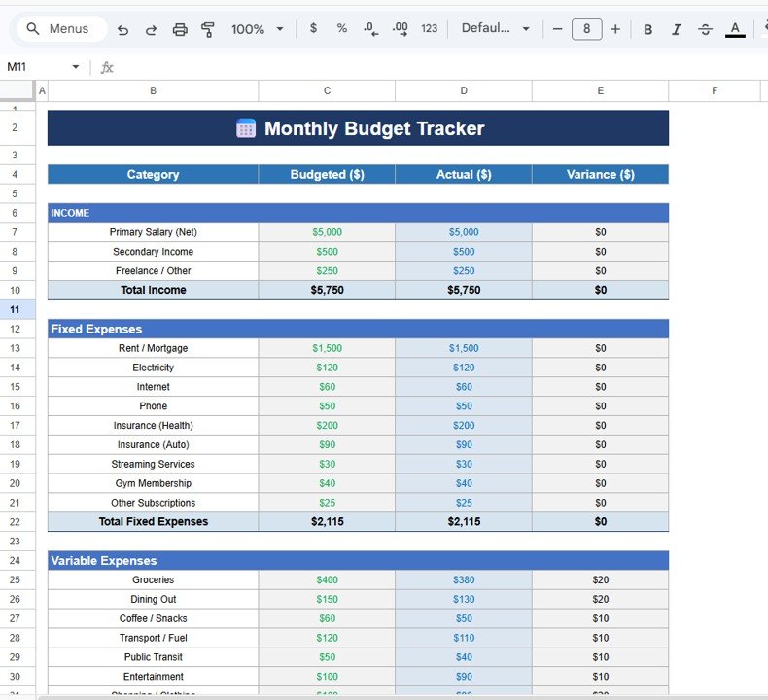
Task: Select column A header
Action: 42,90
